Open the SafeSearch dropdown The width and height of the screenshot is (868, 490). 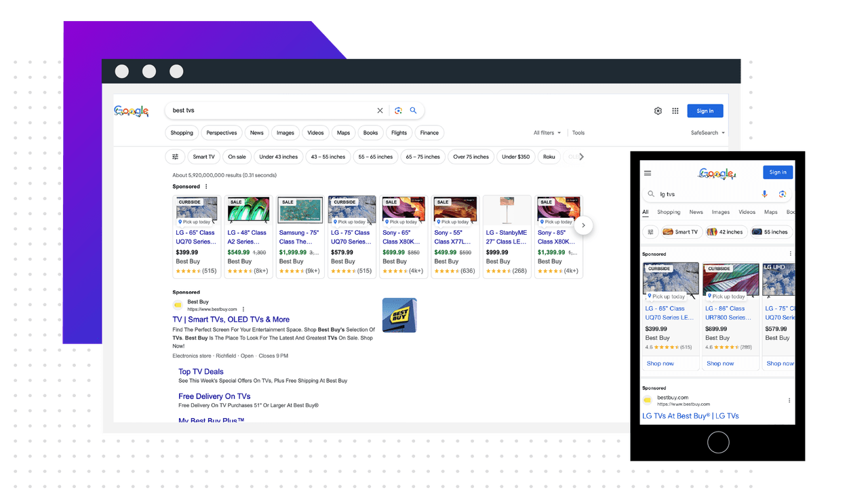708,133
